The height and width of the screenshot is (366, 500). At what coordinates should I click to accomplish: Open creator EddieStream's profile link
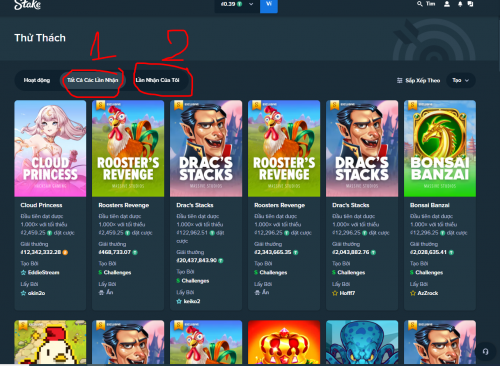click(43, 272)
